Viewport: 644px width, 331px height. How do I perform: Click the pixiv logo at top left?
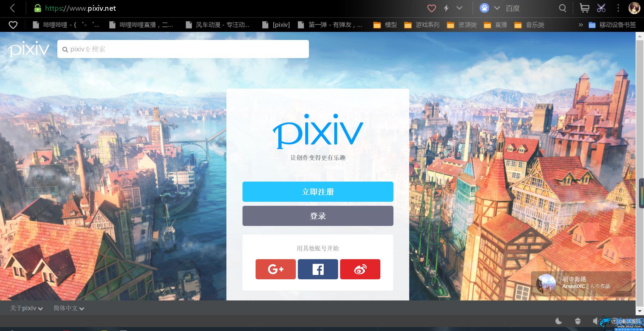(29, 50)
